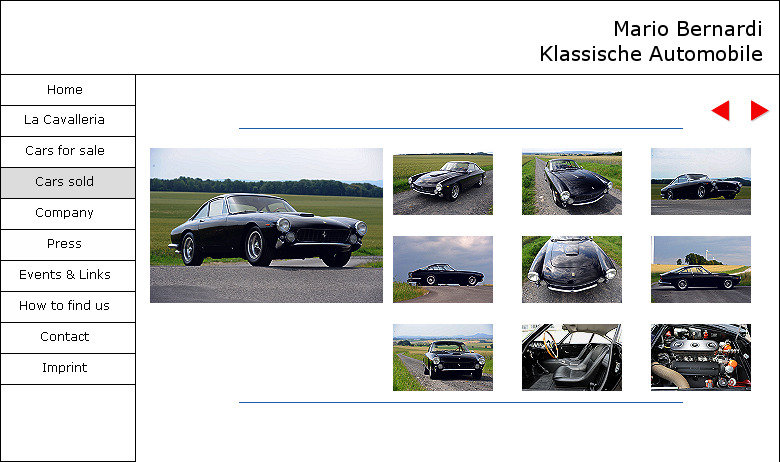The image size is (780, 462).
Task: Select thumbnail of car front-quarter on gravel path
Action: coord(443,182)
